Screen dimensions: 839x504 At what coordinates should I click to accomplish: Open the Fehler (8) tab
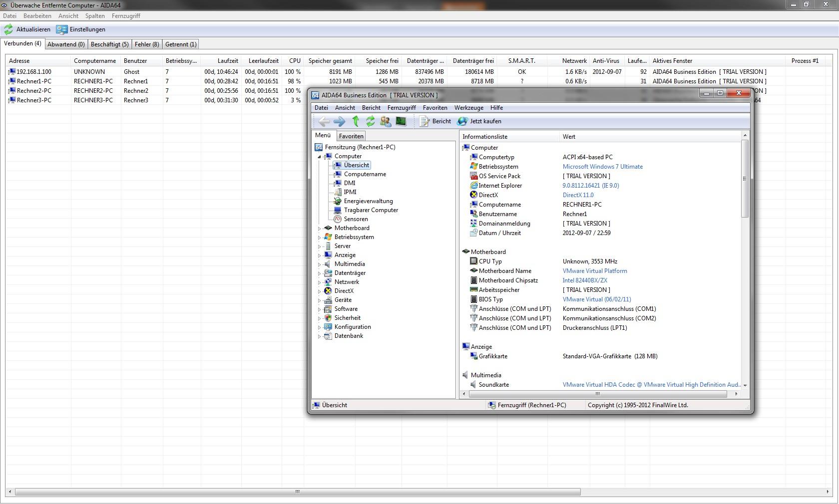pyautogui.click(x=147, y=44)
